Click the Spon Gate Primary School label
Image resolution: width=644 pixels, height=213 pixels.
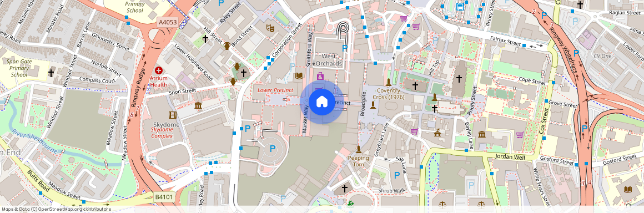[19, 68]
